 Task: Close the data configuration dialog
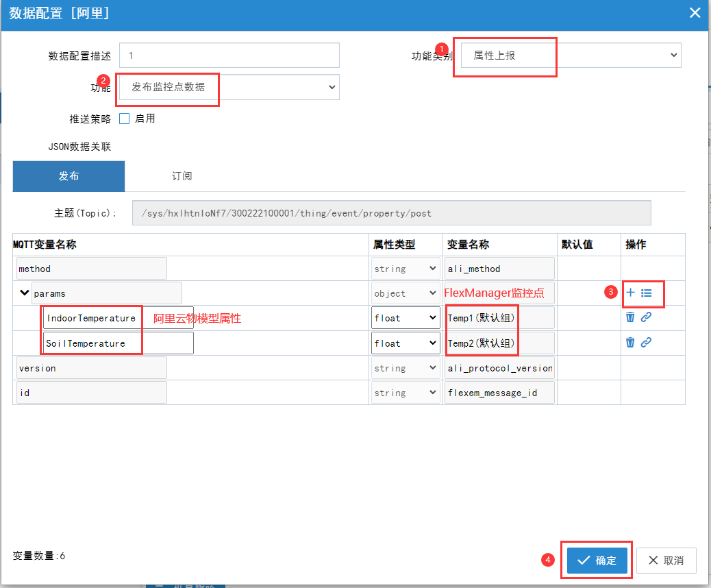click(x=695, y=13)
